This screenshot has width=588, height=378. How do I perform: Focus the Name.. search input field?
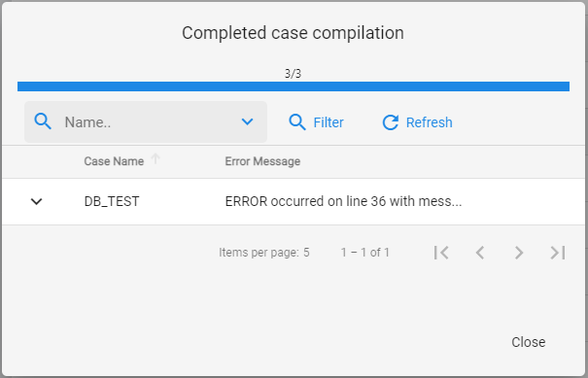pos(150,121)
